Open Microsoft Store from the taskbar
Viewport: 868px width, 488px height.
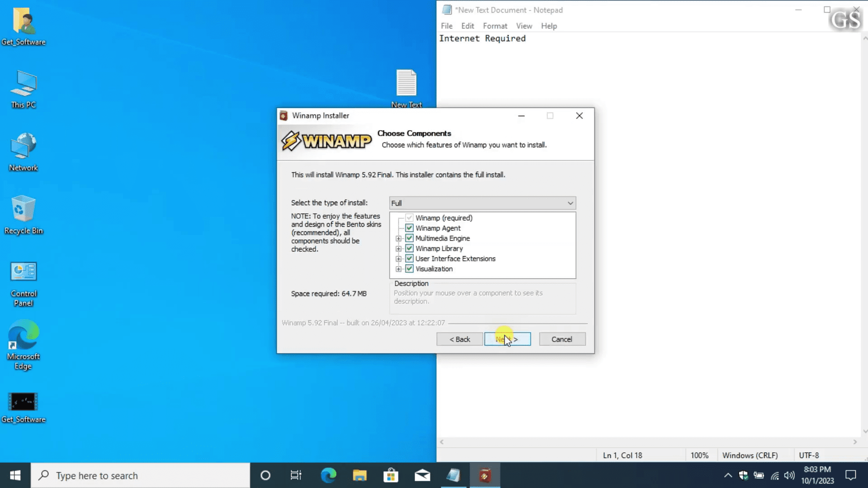(x=391, y=475)
